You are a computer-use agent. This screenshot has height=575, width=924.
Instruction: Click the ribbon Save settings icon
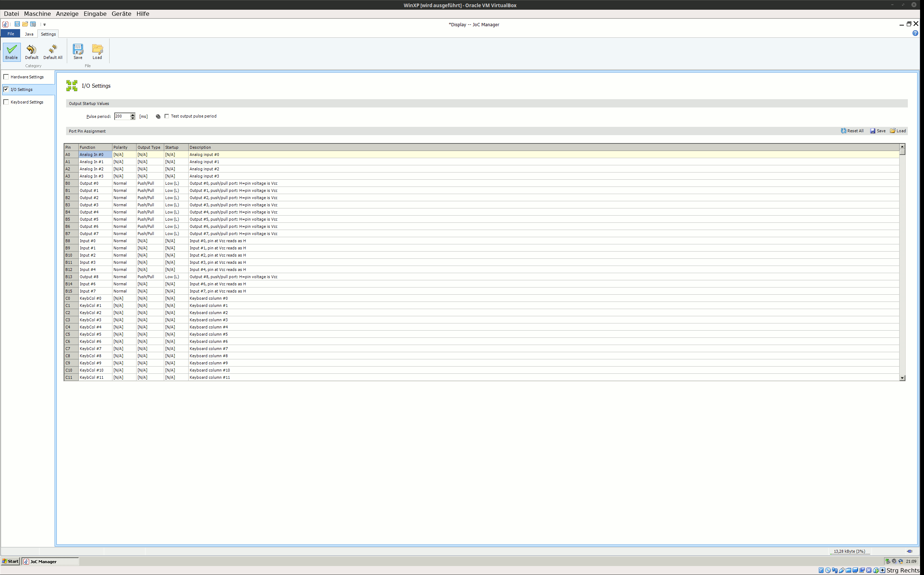click(78, 49)
